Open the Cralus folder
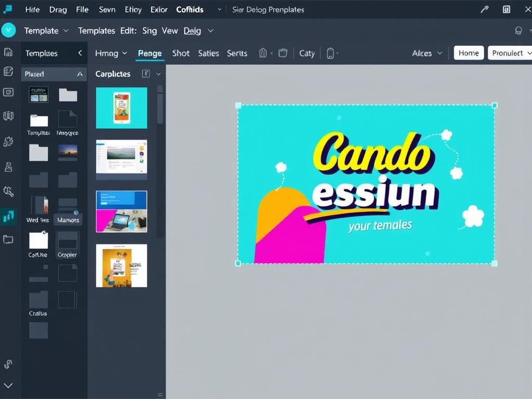Viewport: 532px width, 399px height. [38, 304]
